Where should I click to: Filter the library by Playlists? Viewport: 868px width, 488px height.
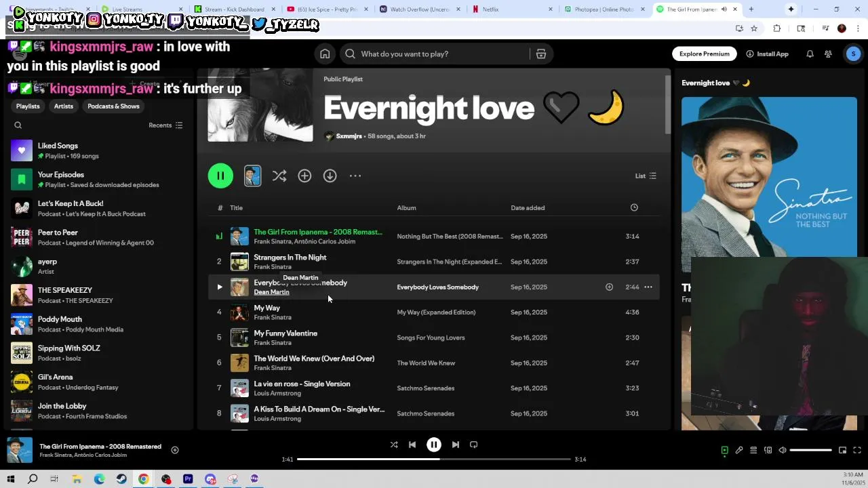[28, 106]
